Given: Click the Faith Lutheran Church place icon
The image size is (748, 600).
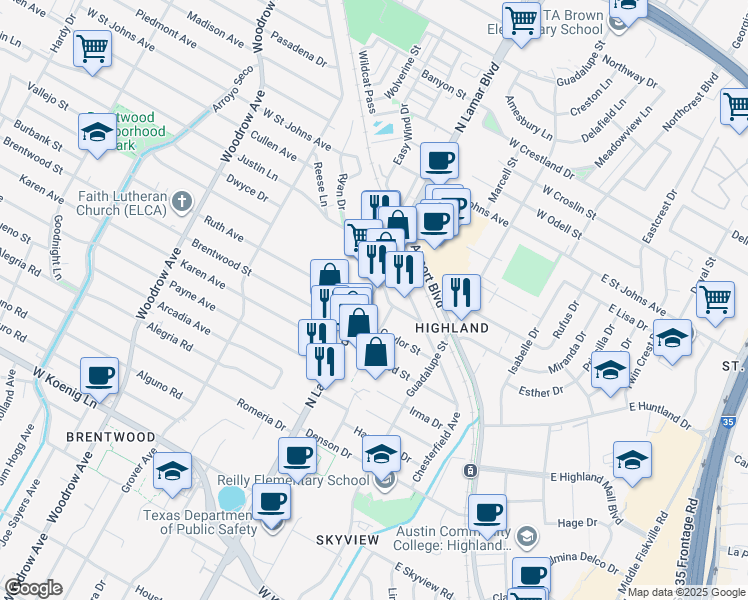Looking at the screenshot, I should 181,203.
